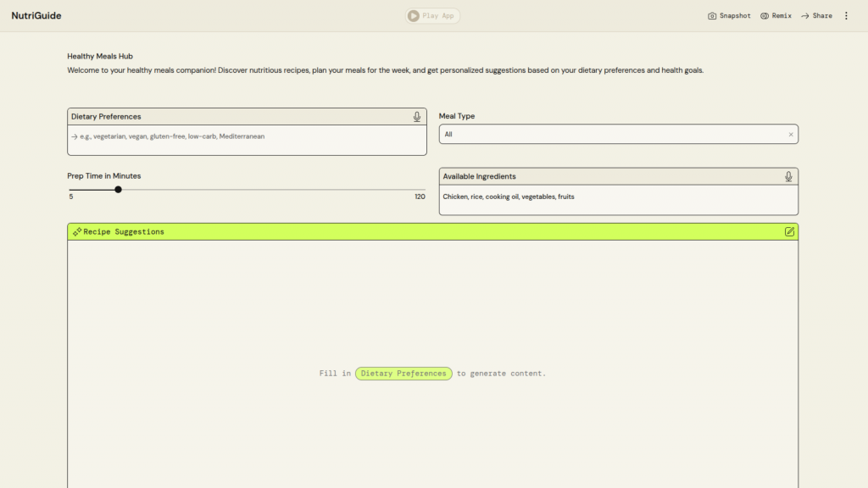The image size is (868, 488).
Task: Click the play icon in Play App
Action: click(413, 16)
